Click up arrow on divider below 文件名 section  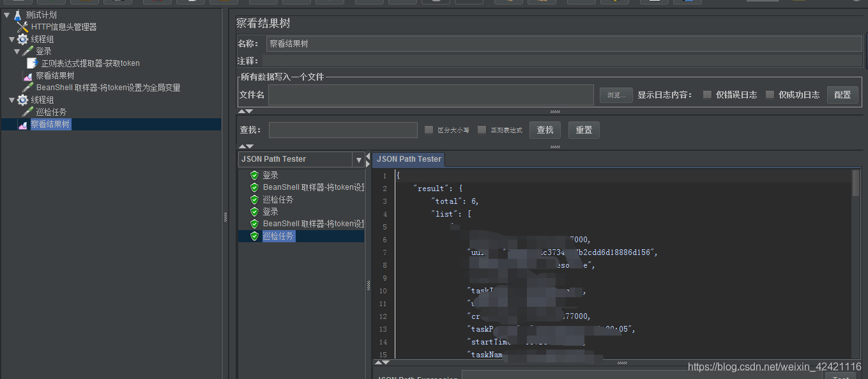click(x=241, y=111)
